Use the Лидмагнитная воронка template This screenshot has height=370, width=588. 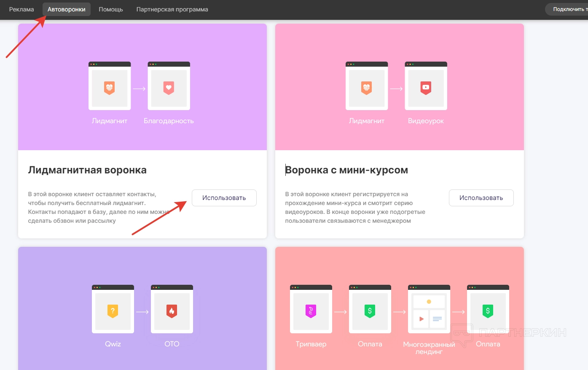tap(224, 198)
